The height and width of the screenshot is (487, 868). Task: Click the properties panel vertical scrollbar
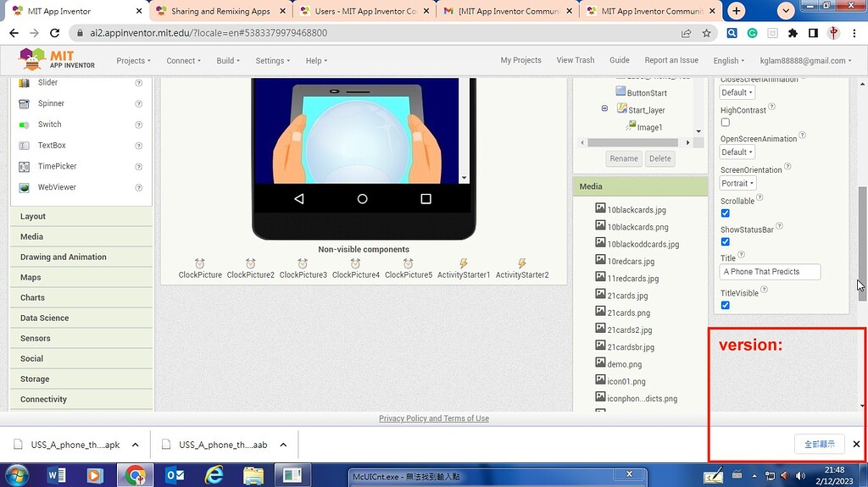click(x=862, y=244)
